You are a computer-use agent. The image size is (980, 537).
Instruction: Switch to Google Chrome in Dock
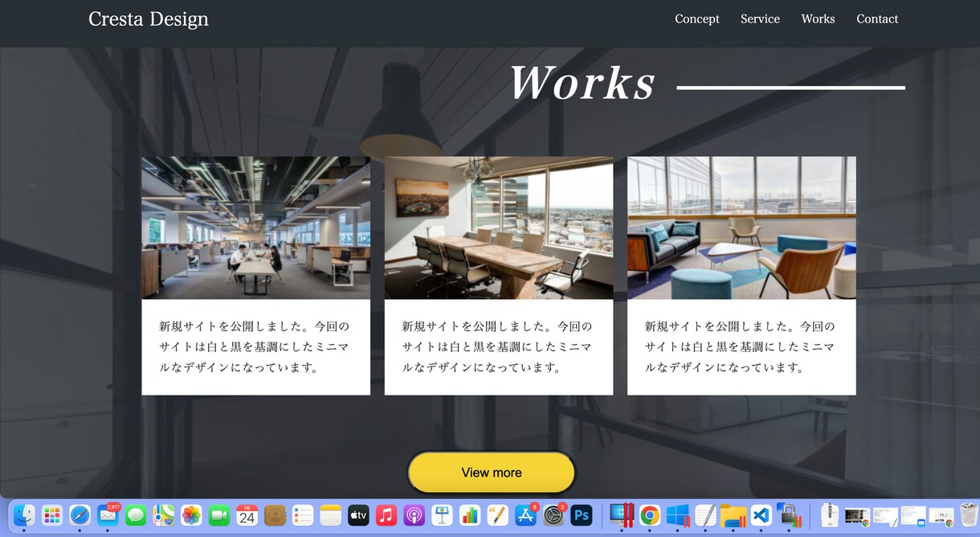tap(650, 515)
